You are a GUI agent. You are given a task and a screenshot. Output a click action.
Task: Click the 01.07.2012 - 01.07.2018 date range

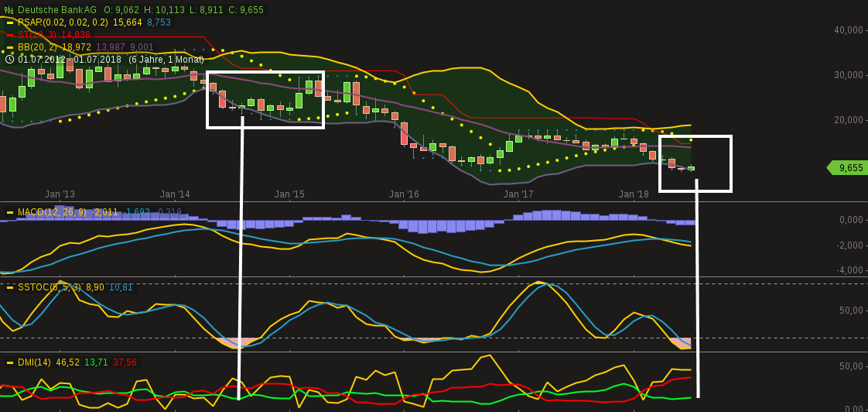(70, 59)
